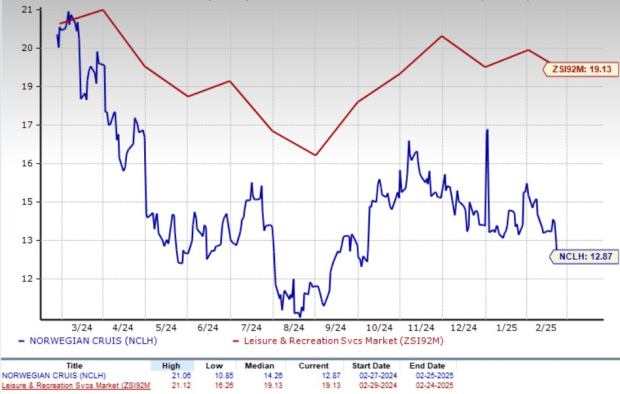Viewport: 620px width, 394px height.
Task: Click the ZSI92M: 19.13 value flag
Action: 580,69
